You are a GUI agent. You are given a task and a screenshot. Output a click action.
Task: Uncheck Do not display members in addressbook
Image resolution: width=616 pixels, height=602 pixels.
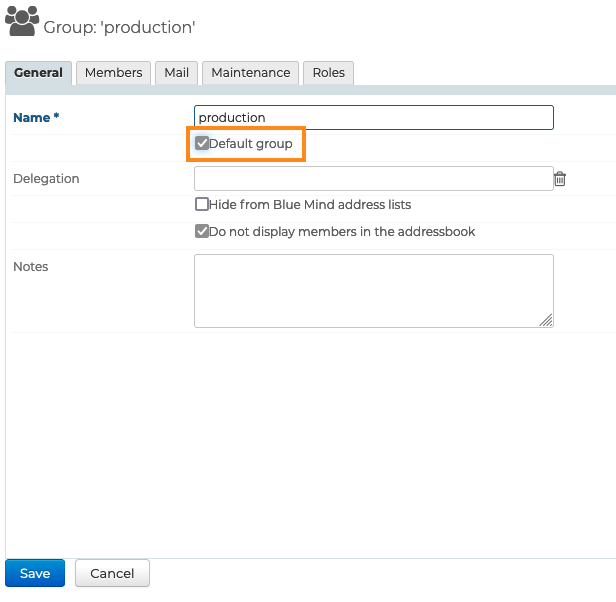[x=202, y=232]
